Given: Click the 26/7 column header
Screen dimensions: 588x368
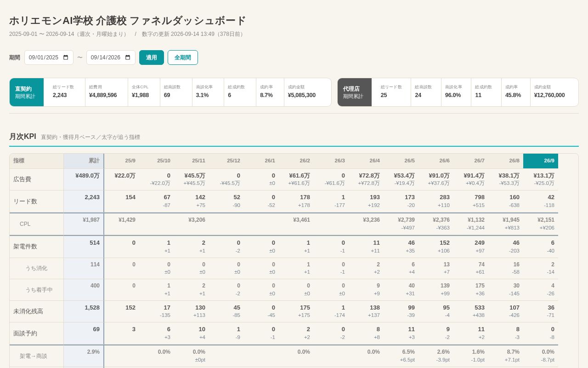Looking at the screenshot, I should tap(471, 161).
